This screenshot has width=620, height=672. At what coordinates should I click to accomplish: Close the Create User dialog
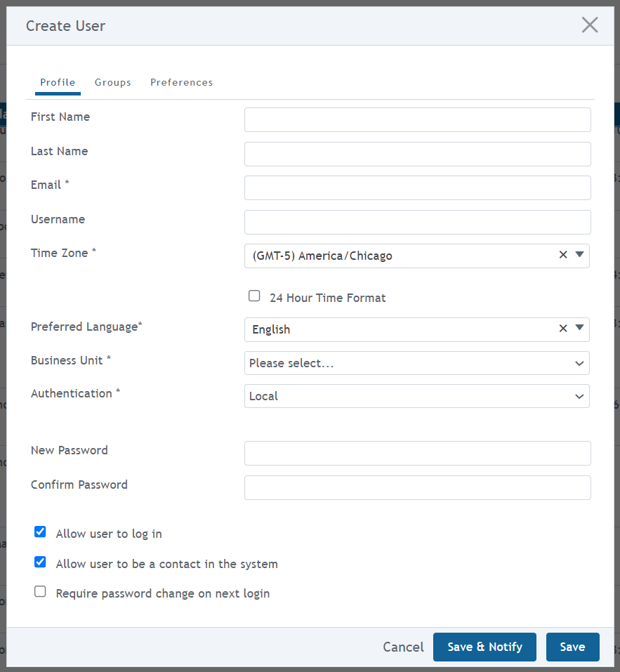[x=590, y=25]
